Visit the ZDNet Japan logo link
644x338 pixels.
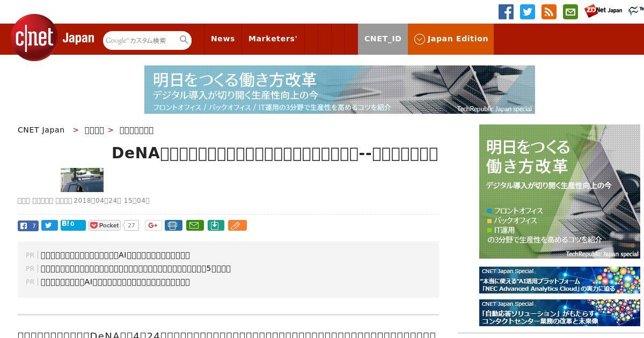(x=603, y=10)
